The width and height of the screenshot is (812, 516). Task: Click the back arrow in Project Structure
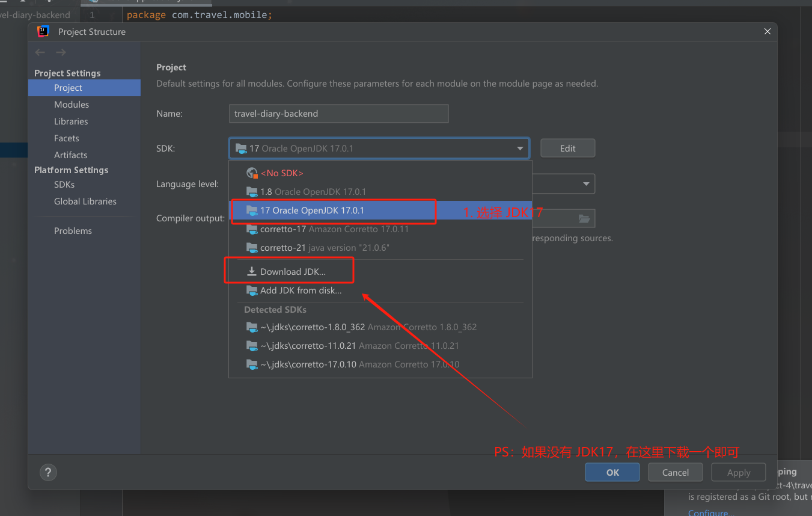coord(40,52)
